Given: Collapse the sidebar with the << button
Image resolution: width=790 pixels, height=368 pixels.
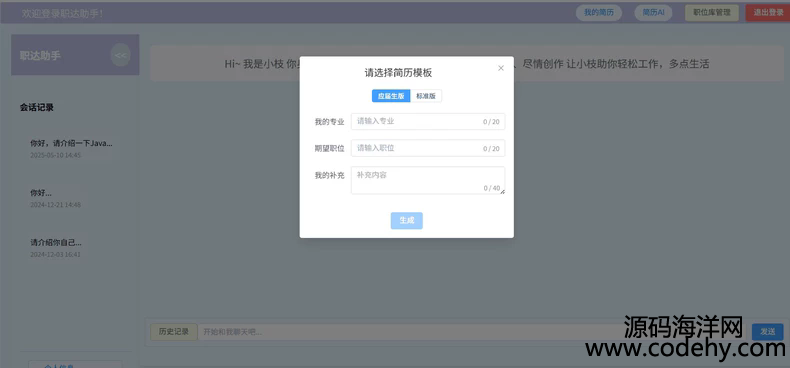Looking at the screenshot, I should (120, 55).
